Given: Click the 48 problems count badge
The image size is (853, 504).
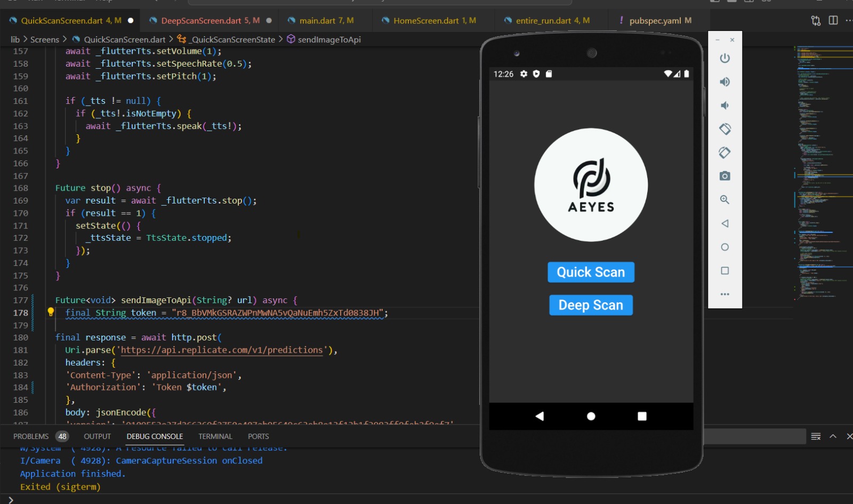Looking at the screenshot, I should pyautogui.click(x=62, y=436).
